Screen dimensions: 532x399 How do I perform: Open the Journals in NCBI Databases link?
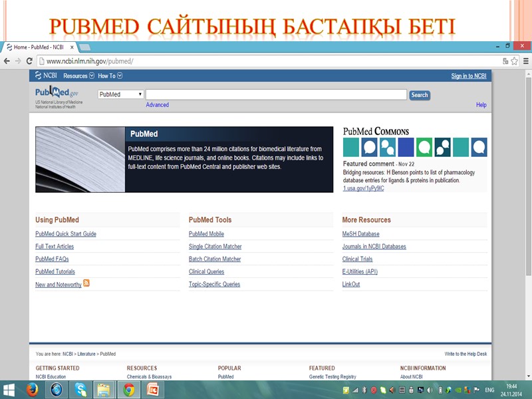coord(374,246)
